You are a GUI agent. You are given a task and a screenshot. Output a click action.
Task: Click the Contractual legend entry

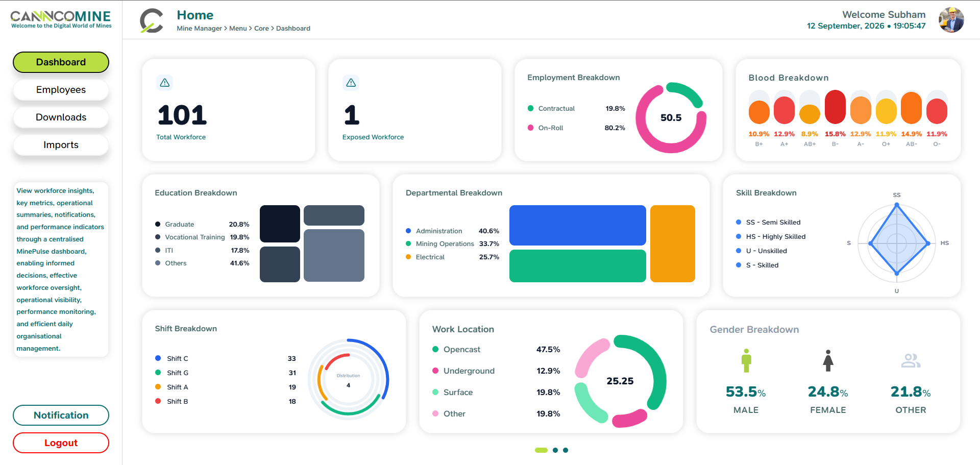(576, 109)
